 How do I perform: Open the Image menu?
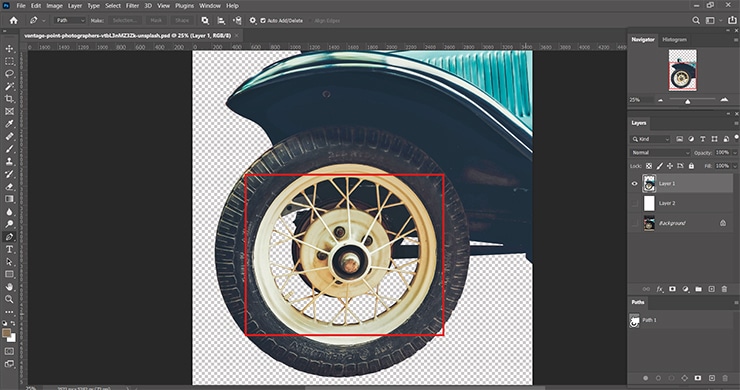54,6
